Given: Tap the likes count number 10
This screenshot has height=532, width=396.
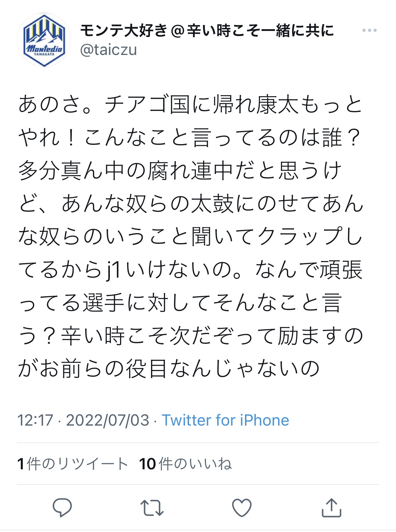Looking at the screenshot, I should (x=147, y=464).
